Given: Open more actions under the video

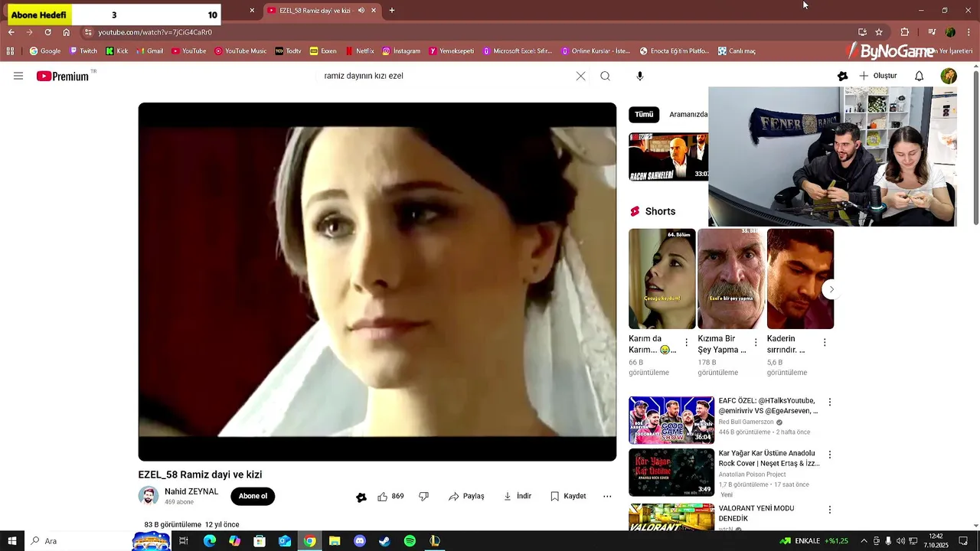Looking at the screenshot, I should coord(607,497).
